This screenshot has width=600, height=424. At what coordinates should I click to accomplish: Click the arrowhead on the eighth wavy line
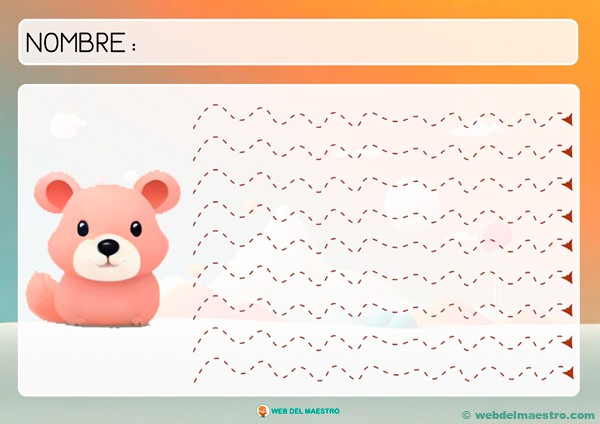[x=567, y=341]
